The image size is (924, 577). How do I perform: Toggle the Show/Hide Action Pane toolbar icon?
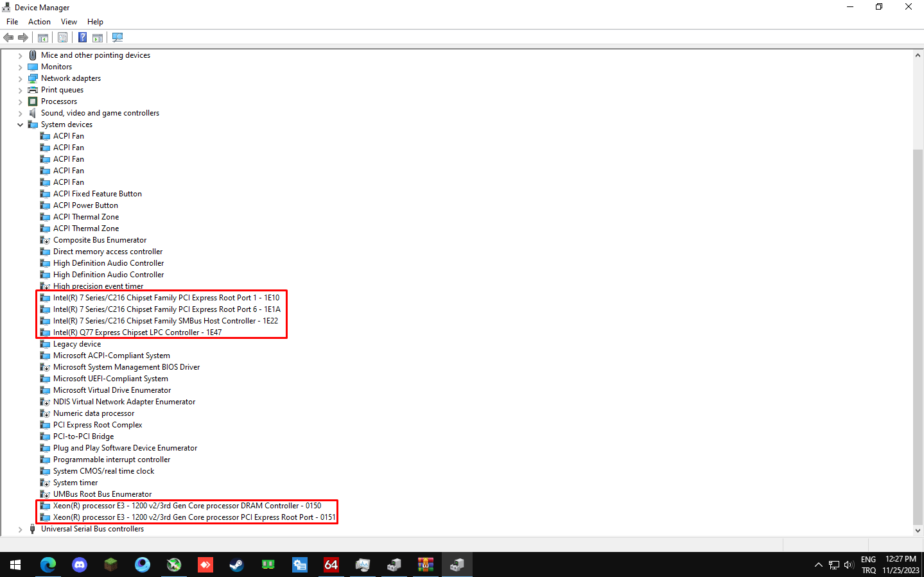[x=98, y=37]
